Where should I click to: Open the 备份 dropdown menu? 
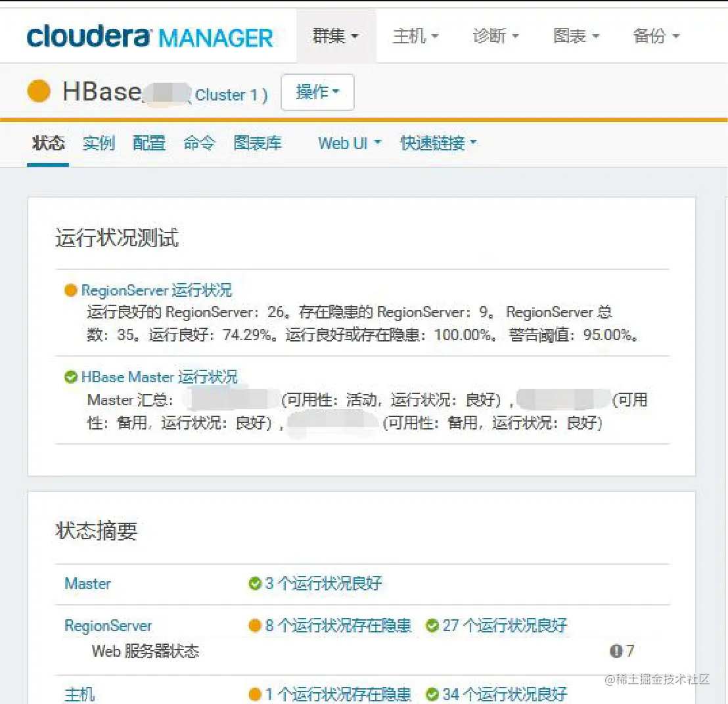pyautogui.click(x=656, y=35)
